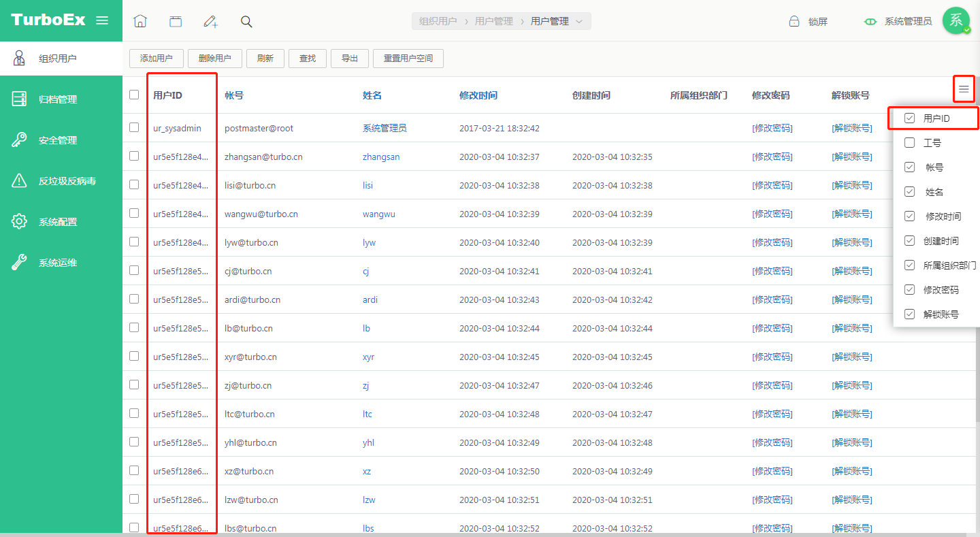Open the search magnifier icon

[x=246, y=21]
